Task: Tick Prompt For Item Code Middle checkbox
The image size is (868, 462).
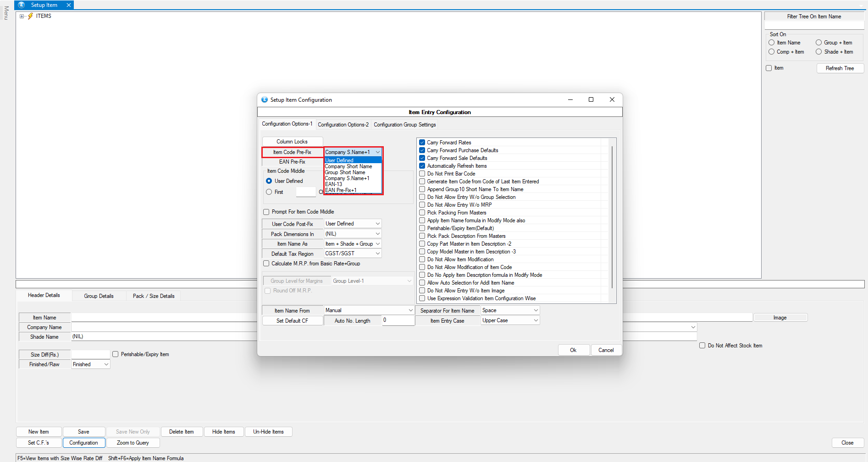Action: (x=266, y=212)
